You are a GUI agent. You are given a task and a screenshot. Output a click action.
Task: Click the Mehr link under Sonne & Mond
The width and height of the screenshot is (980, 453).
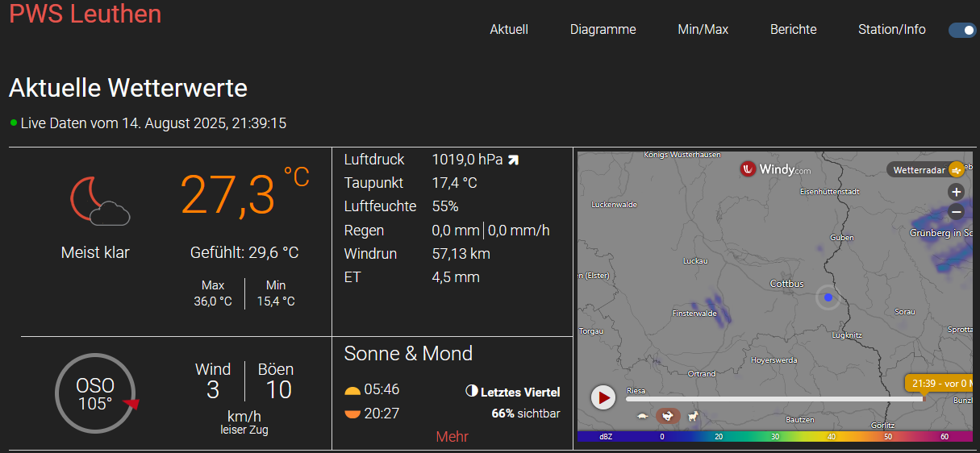click(452, 437)
